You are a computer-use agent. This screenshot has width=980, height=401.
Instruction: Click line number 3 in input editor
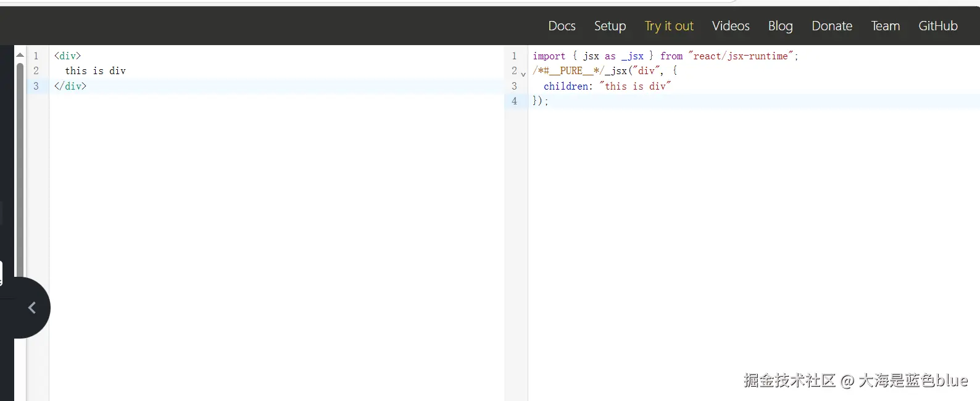click(x=36, y=86)
